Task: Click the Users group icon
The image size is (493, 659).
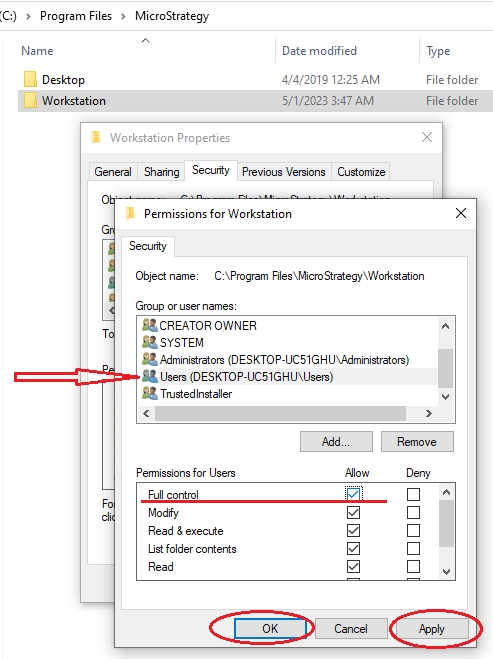Action: [x=149, y=376]
